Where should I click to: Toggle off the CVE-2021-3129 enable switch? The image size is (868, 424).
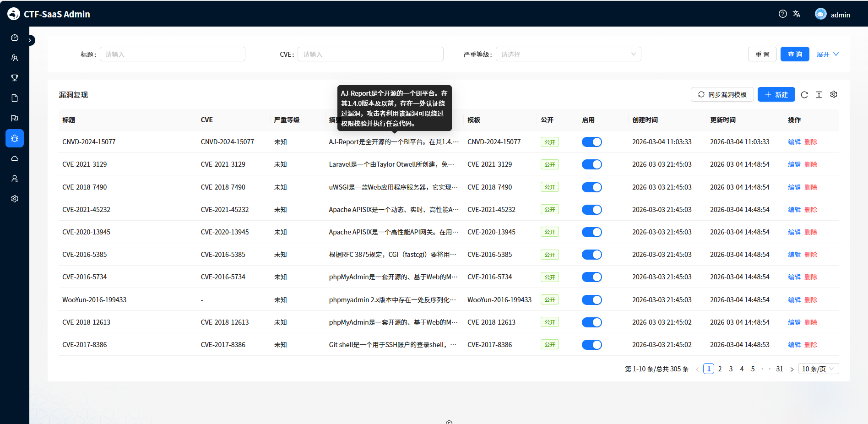pos(591,164)
